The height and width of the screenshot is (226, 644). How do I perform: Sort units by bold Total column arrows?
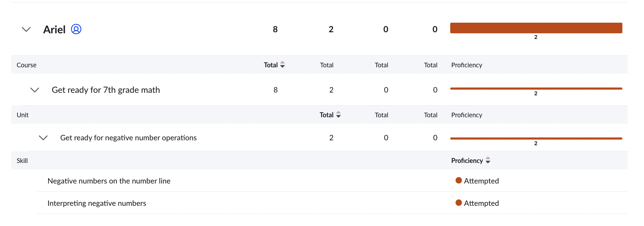[x=338, y=115]
